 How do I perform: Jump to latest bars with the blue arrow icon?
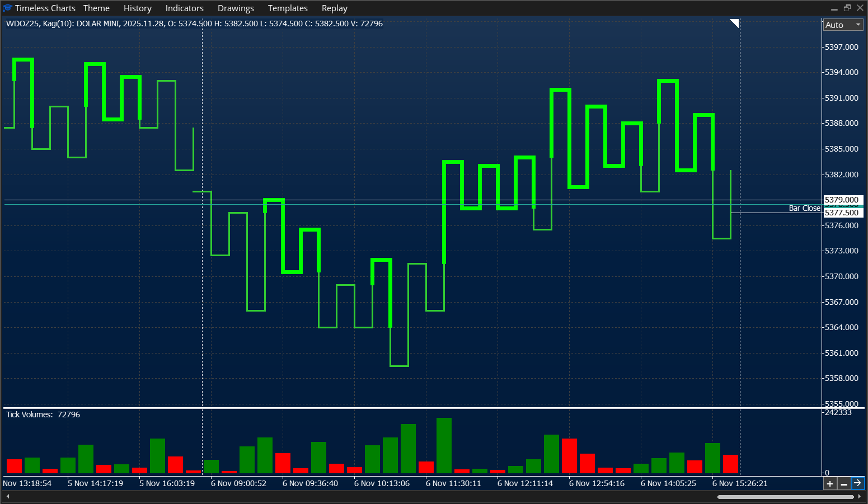click(x=858, y=483)
